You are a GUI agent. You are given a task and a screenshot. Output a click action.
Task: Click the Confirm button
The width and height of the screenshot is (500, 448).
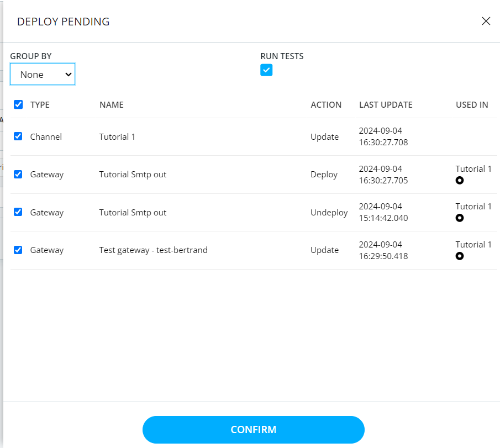click(x=253, y=429)
